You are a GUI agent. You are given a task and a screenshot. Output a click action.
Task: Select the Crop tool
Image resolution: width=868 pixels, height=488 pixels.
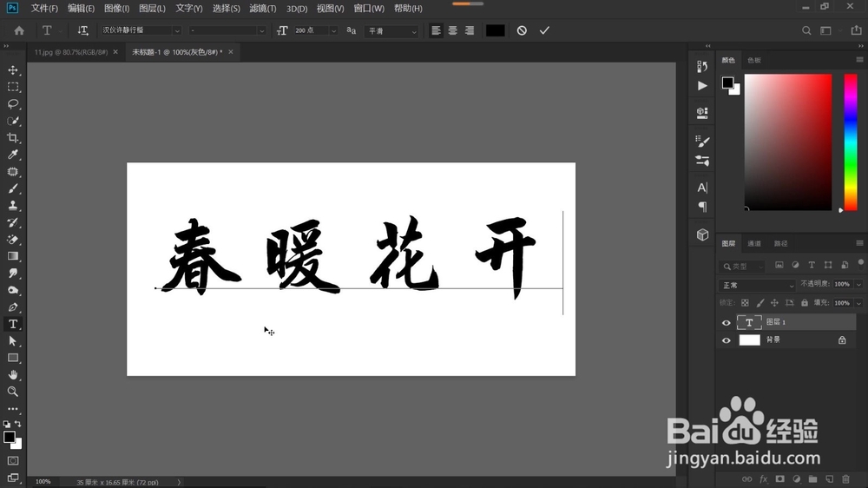click(13, 137)
